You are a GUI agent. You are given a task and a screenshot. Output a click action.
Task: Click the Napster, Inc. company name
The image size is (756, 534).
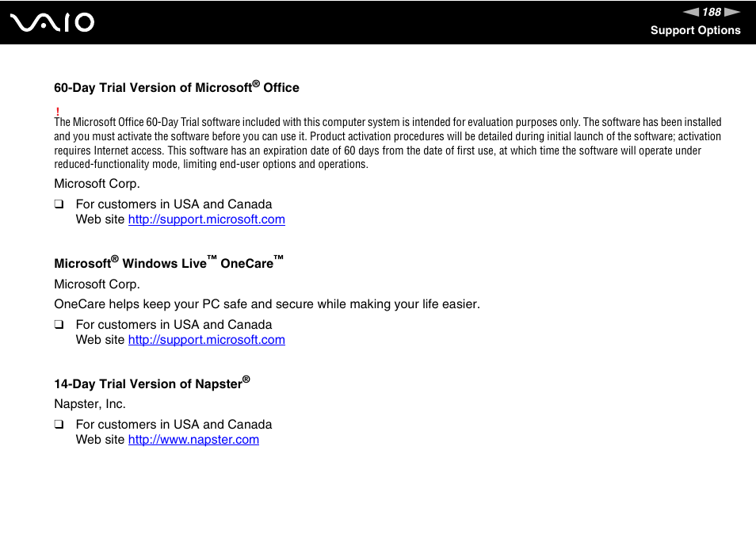90,404
